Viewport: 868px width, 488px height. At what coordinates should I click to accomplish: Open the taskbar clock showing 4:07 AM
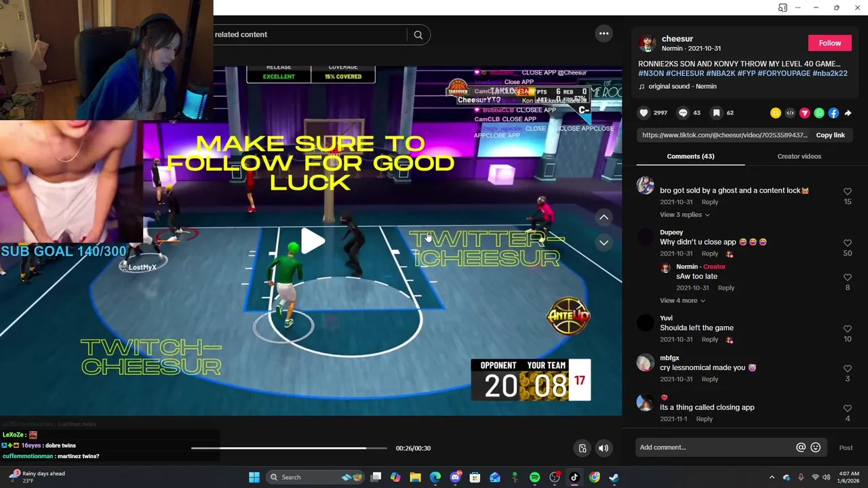pyautogui.click(x=849, y=477)
